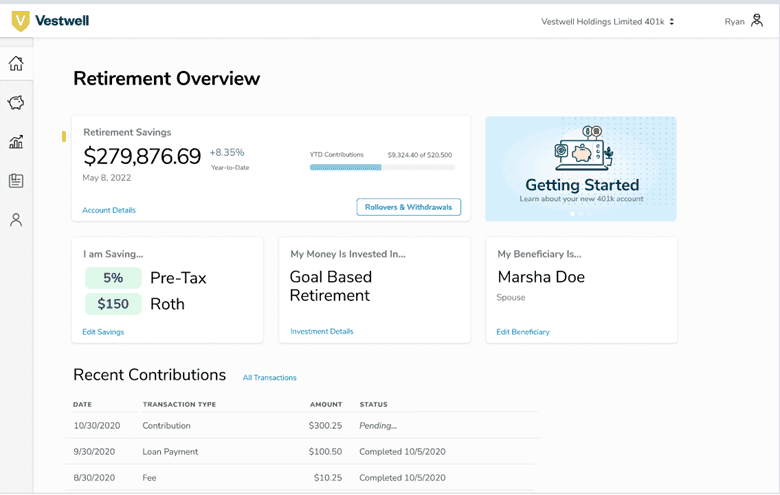
Task: View All Transactions link
Action: click(x=269, y=377)
